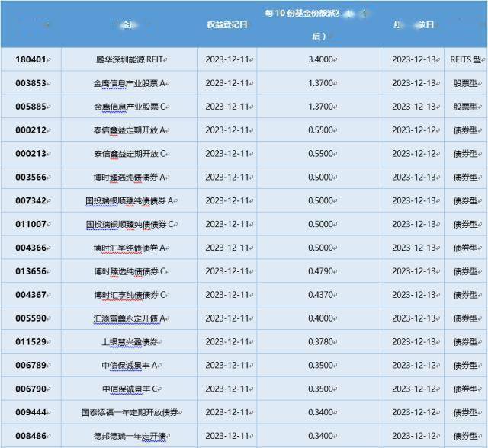Image resolution: width=488 pixels, height=448 pixels.
Task: Select fund code 009444
Action: click(x=30, y=412)
